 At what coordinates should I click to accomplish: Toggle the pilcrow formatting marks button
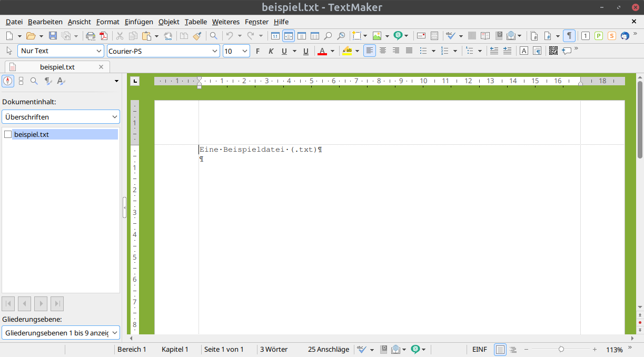(569, 36)
